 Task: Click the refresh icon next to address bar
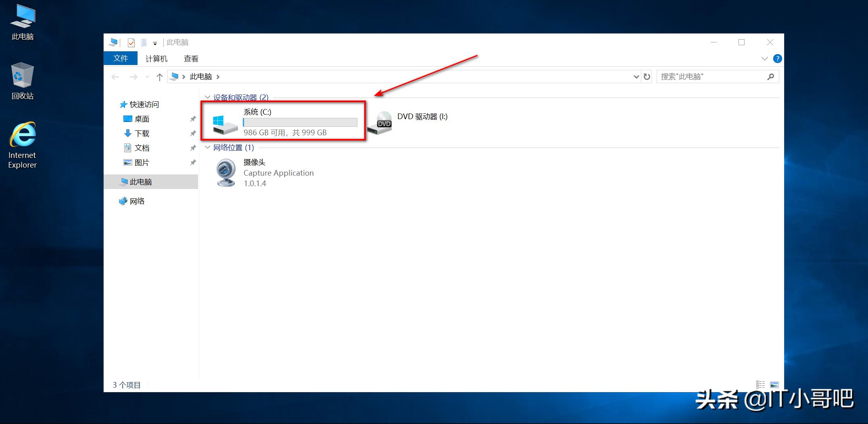point(647,76)
